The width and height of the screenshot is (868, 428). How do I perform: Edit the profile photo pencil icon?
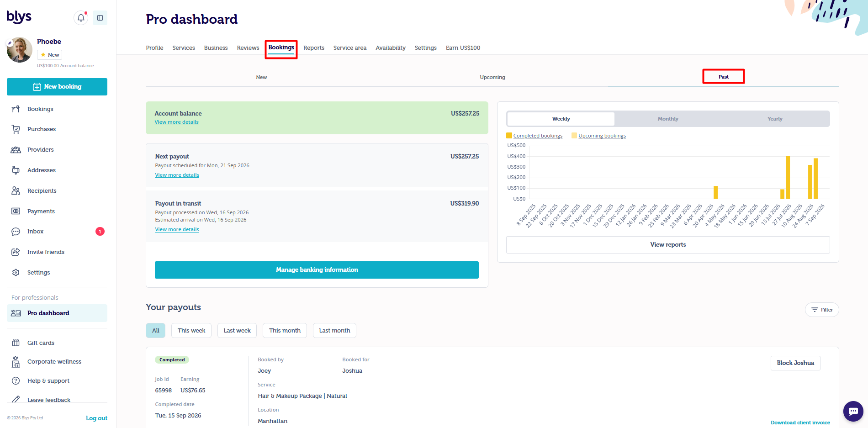pos(10,43)
